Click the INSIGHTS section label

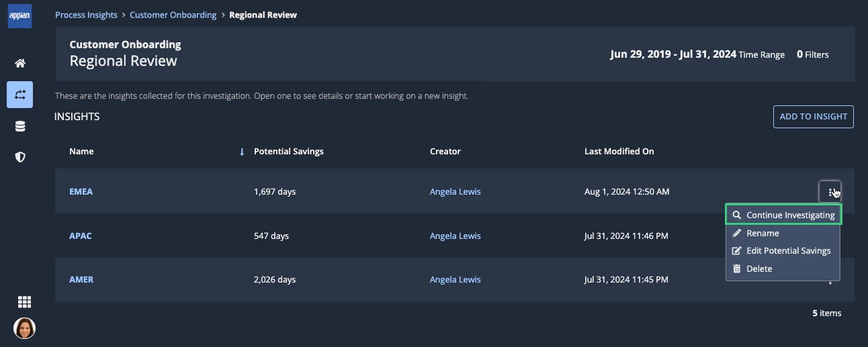coord(77,117)
